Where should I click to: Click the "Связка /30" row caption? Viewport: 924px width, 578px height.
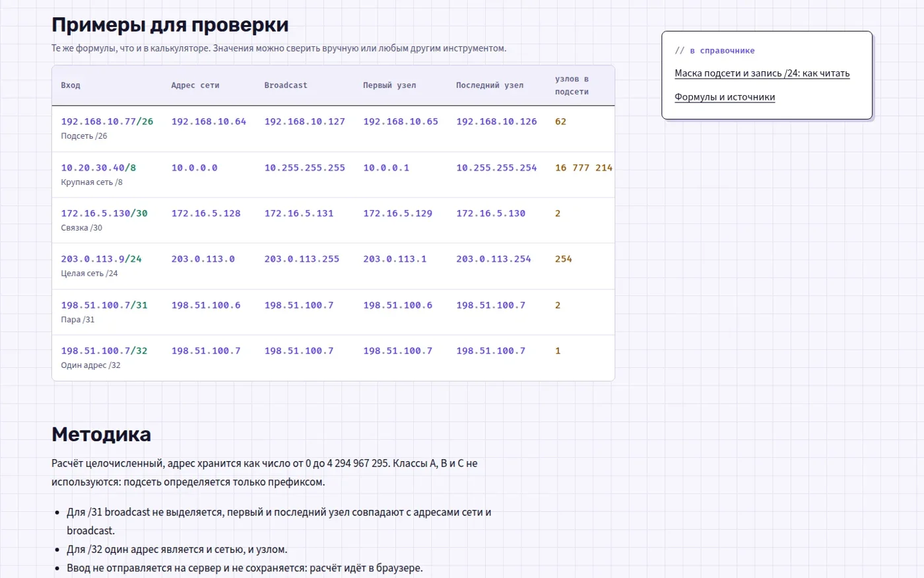click(81, 228)
